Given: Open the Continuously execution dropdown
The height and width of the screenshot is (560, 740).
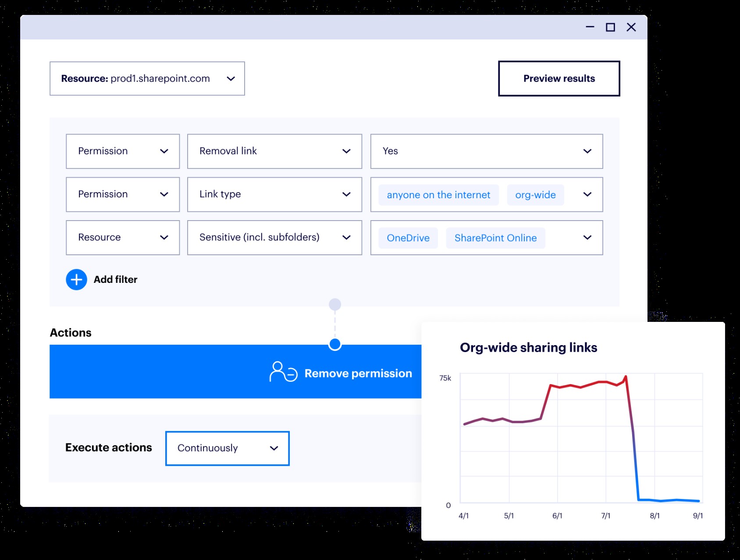Looking at the screenshot, I should (228, 448).
